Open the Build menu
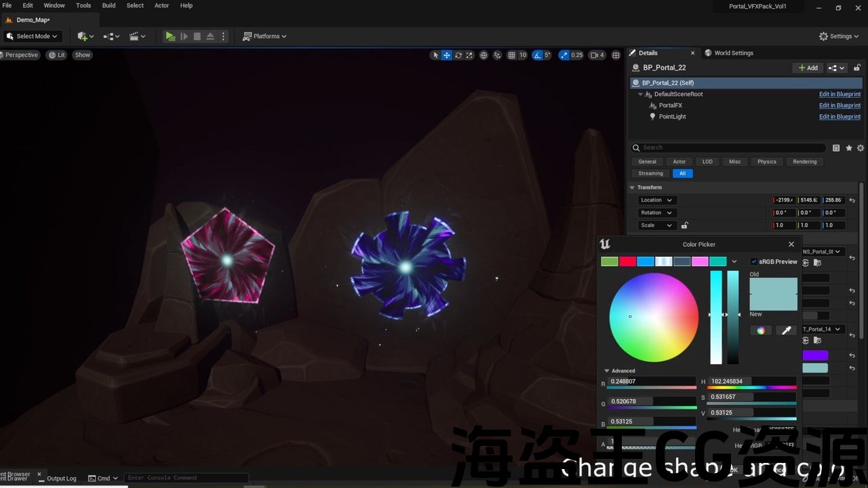Image resolution: width=868 pixels, height=488 pixels. (x=108, y=5)
